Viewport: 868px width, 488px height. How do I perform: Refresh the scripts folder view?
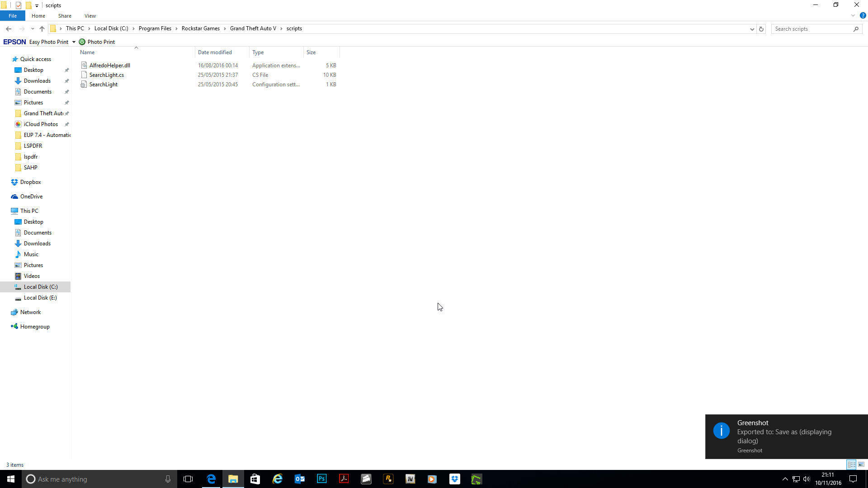click(761, 29)
